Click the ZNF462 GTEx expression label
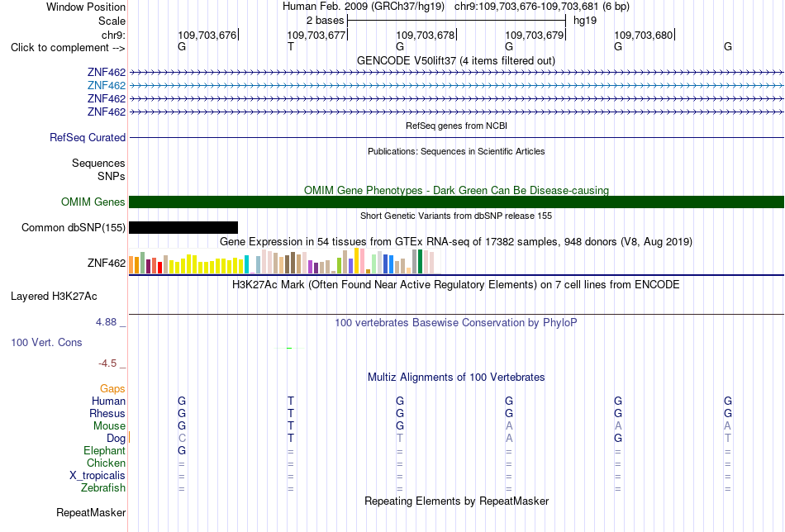 pyautogui.click(x=106, y=263)
